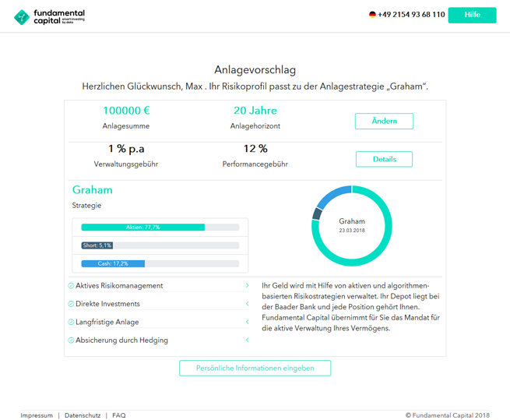Click the check icon beside Aktives Risikomanagement
Image resolution: width=510 pixels, height=420 pixels.
71,286
